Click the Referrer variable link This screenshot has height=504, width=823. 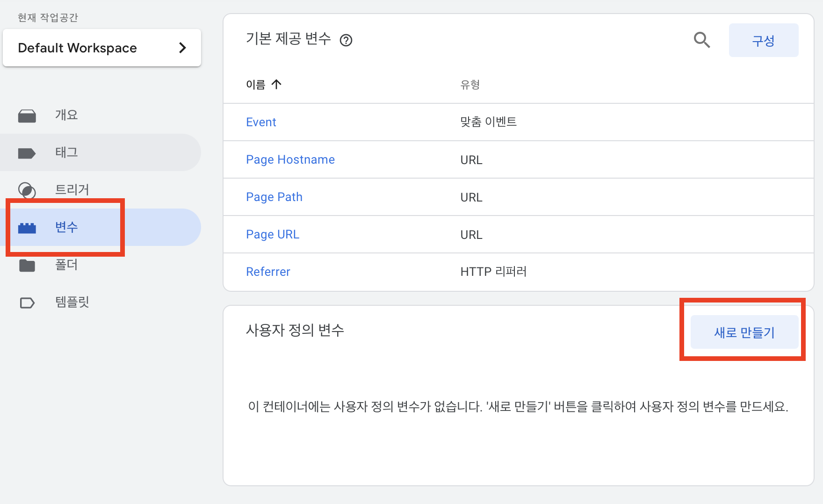268,272
